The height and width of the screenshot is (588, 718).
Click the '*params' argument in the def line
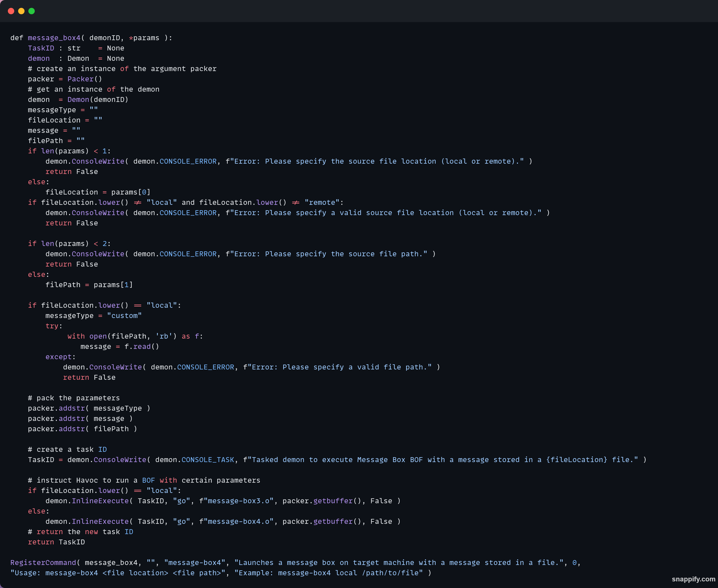click(144, 38)
